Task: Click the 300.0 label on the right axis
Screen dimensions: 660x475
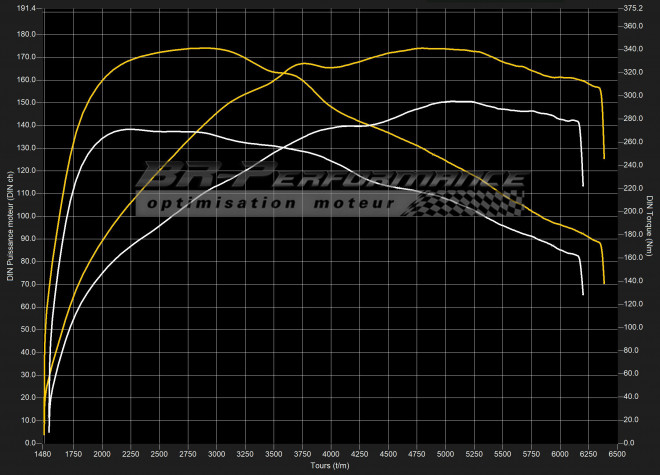Action: click(x=633, y=95)
